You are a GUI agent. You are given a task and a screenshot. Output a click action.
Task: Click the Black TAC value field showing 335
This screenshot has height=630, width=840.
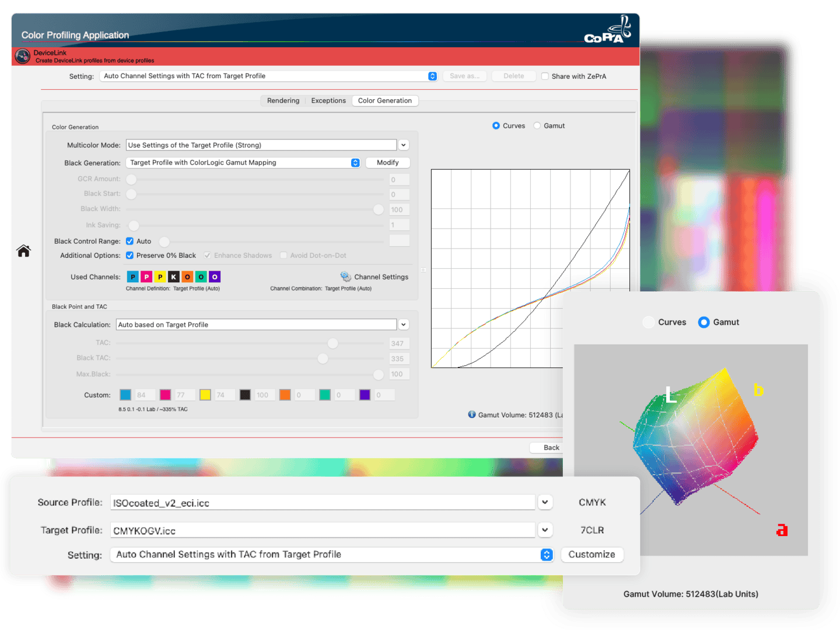[x=400, y=359]
